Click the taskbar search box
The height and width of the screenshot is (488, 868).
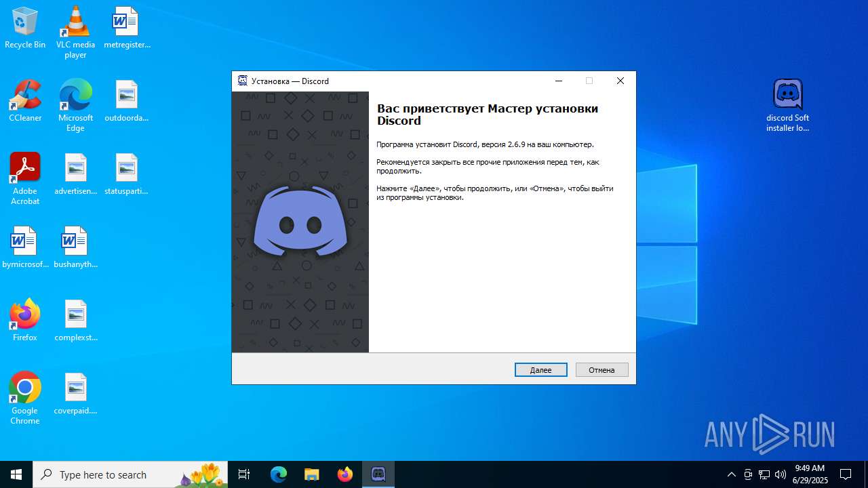(x=130, y=474)
